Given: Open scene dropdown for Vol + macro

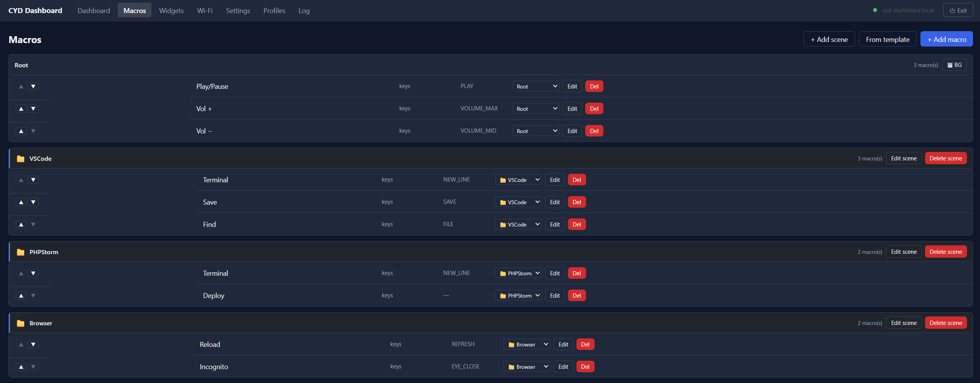Looking at the screenshot, I should coord(536,109).
